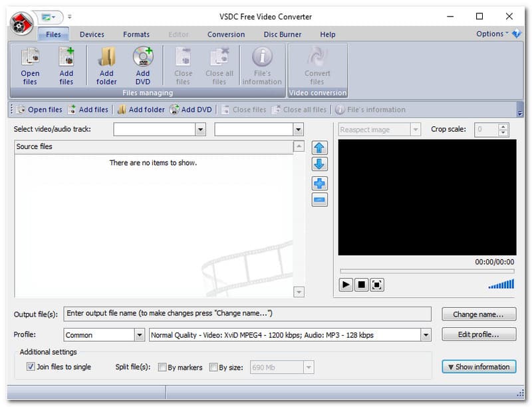Move file up with blue up arrow
The height and width of the screenshot is (407, 532).
point(319,148)
